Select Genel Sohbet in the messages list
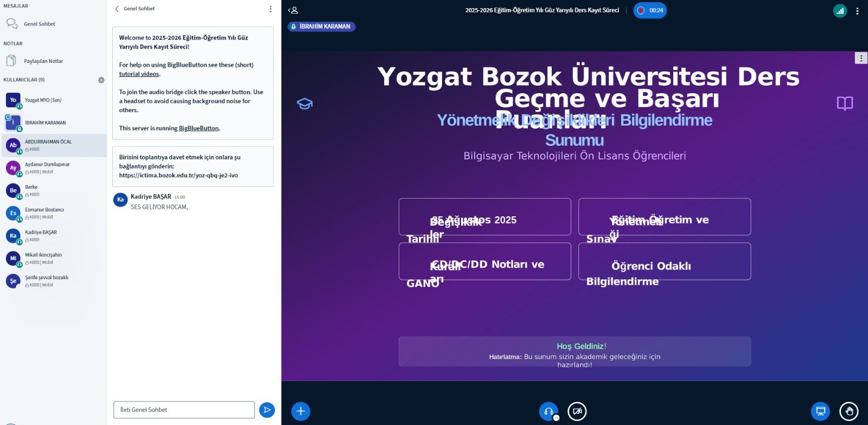Image resolution: width=868 pixels, height=425 pixels. 39,24
